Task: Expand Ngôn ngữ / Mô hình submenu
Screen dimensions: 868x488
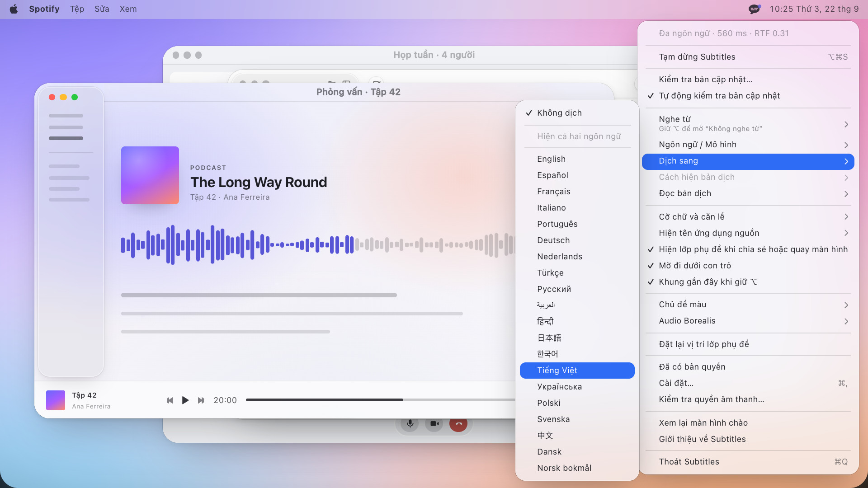Action: 748,145
